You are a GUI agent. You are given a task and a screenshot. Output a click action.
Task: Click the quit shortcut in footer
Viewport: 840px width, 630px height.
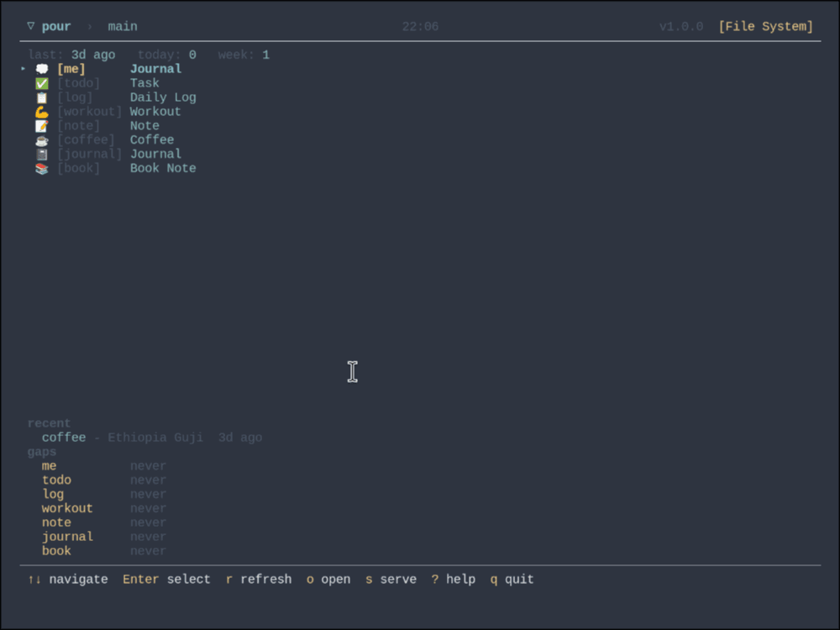[x=512, y=579]
